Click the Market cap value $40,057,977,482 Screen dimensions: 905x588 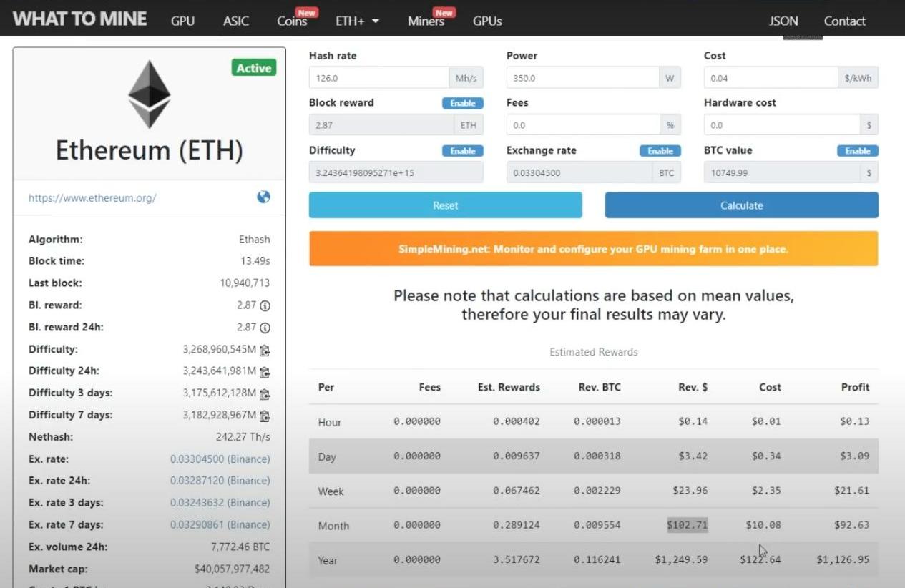[x=233, y=569]
